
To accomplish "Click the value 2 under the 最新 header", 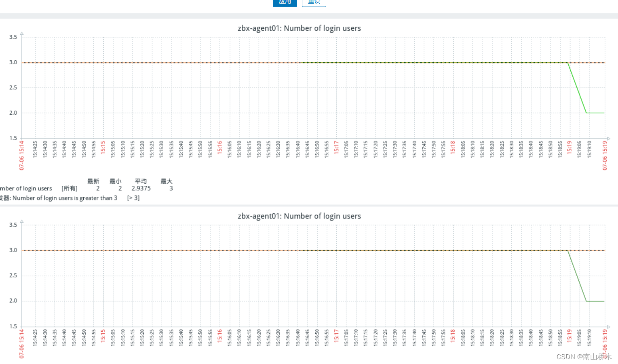I will click(x=98, y=188).
